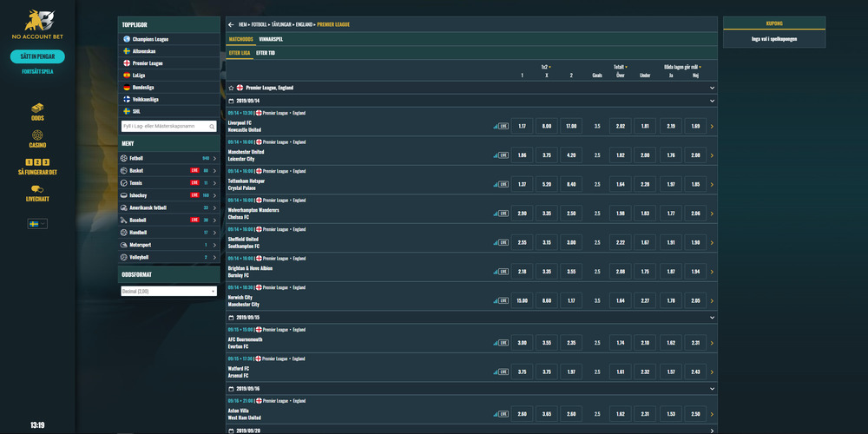
Task: Go to England in the breadcrumb
Action: 304,24
